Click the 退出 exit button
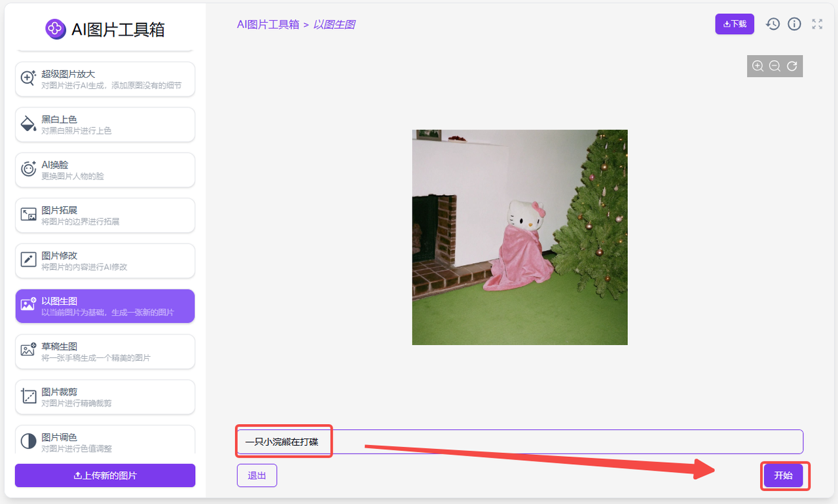838x504 pixels. point(257,476)
